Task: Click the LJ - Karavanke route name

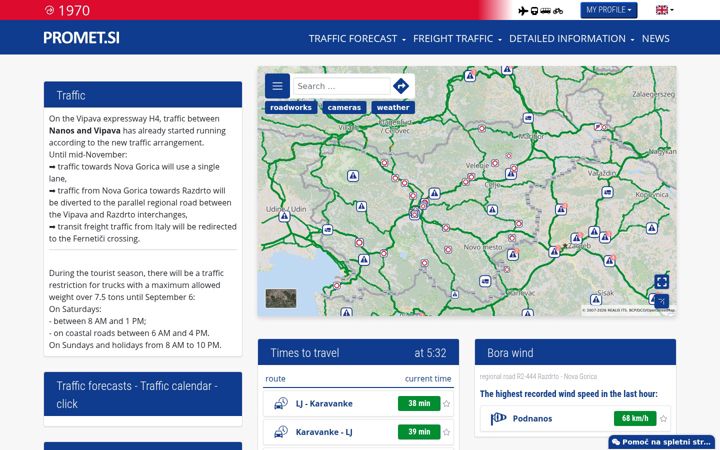Action: coord(324,404)
